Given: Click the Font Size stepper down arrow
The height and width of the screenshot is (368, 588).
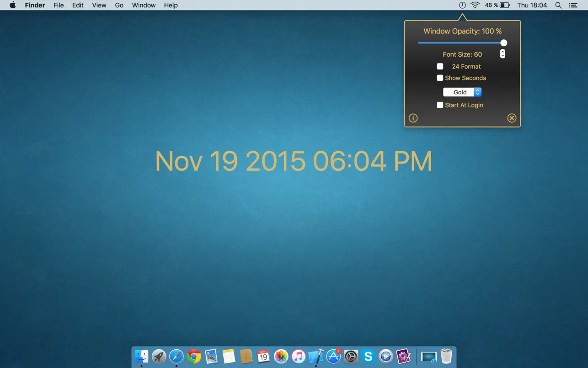Looking at the screenshot, I should point(502,56).
